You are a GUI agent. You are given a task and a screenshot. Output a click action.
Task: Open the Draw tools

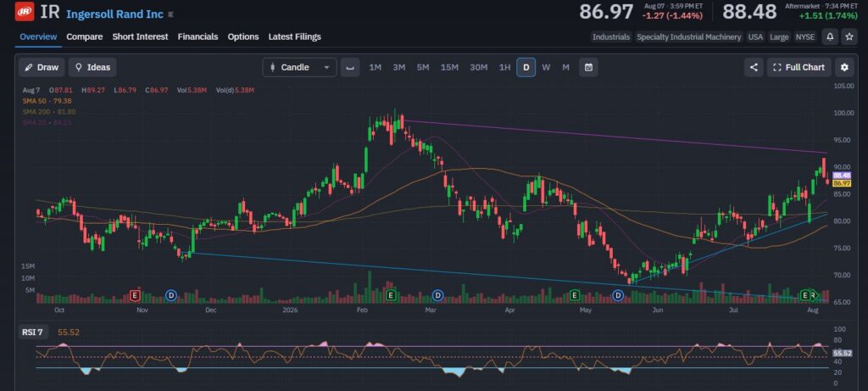coord(42,67)
